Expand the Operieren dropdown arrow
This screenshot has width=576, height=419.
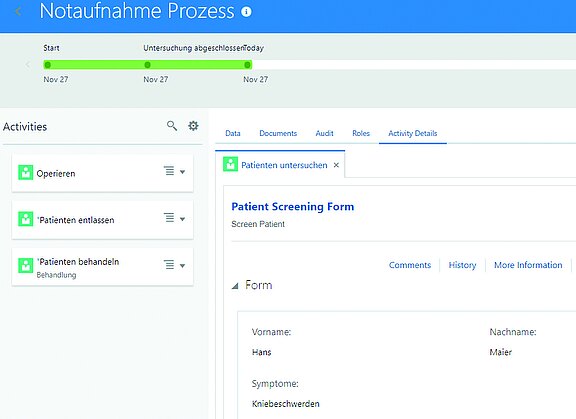coord(182,172)
